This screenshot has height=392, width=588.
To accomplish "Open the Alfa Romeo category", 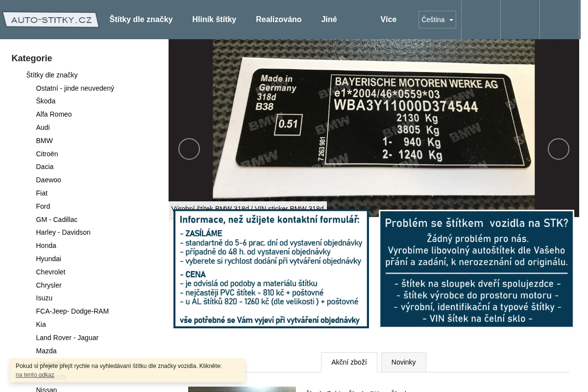I will [x=54, y=114].
